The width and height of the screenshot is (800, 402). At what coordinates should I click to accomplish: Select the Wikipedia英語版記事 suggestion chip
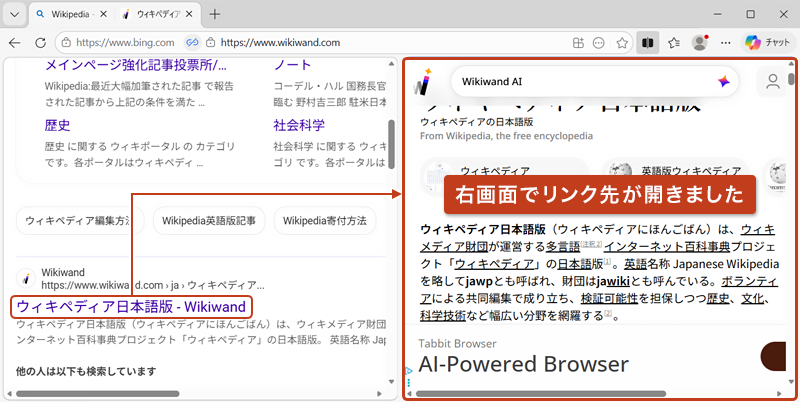(x=209, y=220)
